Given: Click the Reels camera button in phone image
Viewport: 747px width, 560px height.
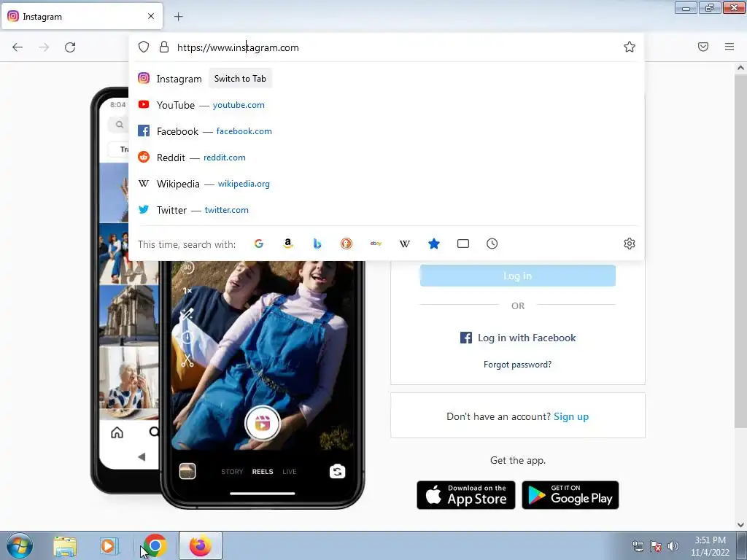Looking at the screenshot, I should 262,424.
